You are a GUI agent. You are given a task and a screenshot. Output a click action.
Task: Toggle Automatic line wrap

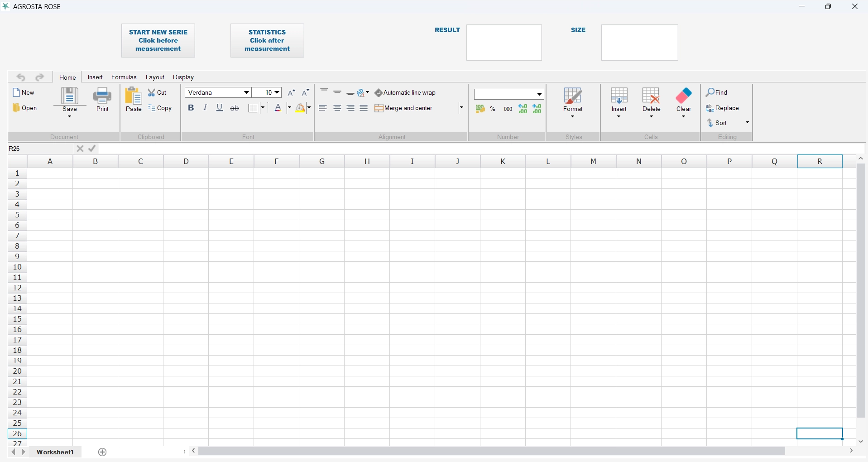(405, 93)
